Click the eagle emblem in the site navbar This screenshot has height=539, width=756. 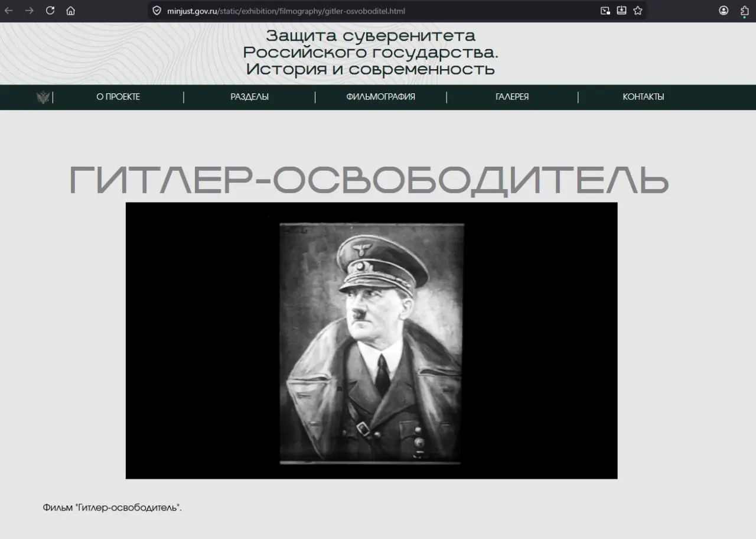[43, 98]
